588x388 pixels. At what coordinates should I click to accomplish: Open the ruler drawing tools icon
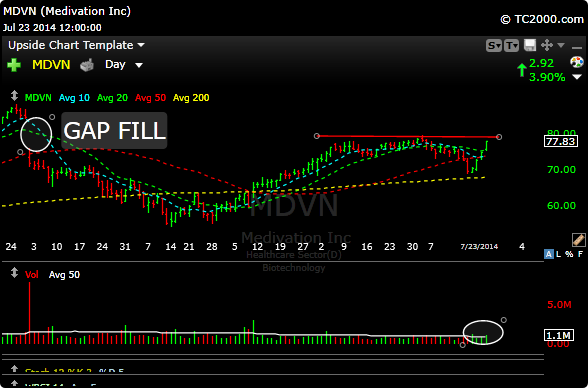578,240
